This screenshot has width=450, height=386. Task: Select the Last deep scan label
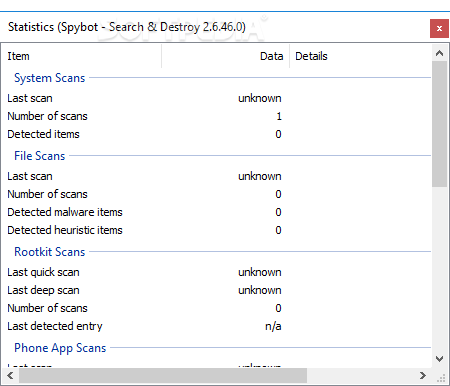point(43,290)
